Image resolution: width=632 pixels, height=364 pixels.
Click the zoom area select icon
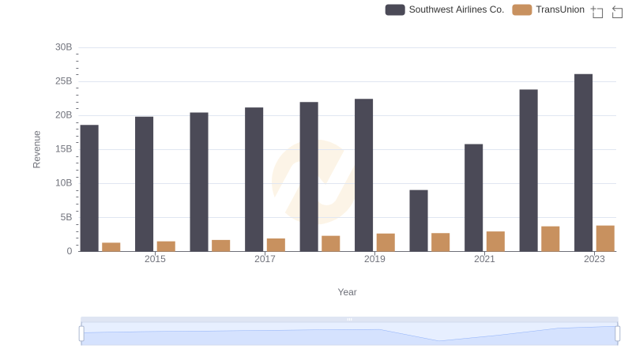(597, 12)
